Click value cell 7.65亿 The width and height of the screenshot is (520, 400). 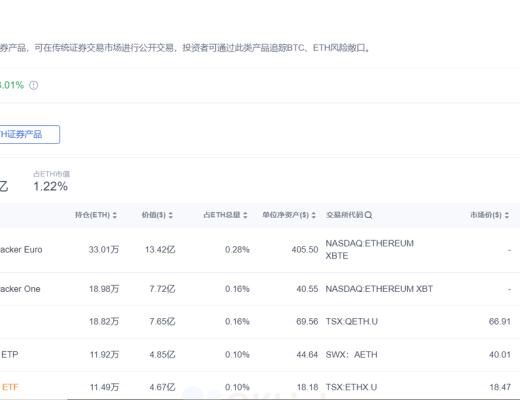click(162, 321)
